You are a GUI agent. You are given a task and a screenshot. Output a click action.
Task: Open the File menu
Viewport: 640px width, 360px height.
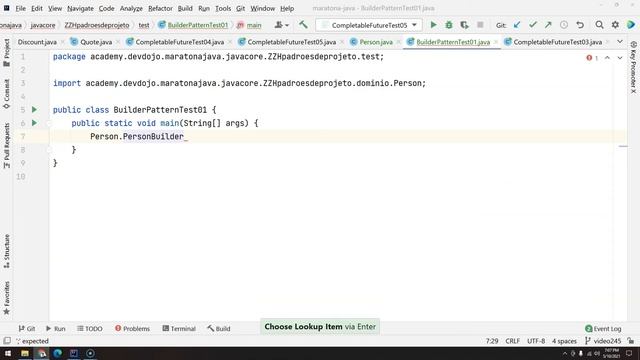pyautogui.click(x=20, y=8)
